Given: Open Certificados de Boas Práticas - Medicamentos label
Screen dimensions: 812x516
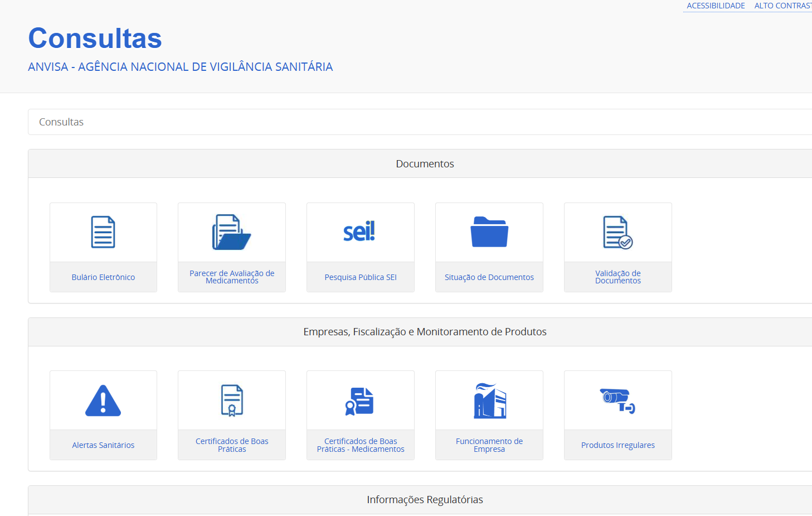Looking at the screenshot, I should click(x=361, y=445).
